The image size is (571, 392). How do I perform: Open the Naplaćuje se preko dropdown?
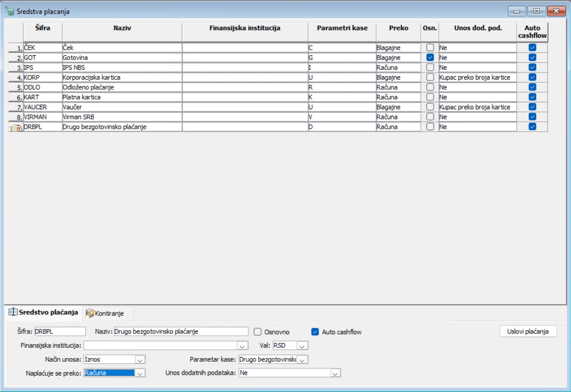pyautogui.click(x=140, y=373)
